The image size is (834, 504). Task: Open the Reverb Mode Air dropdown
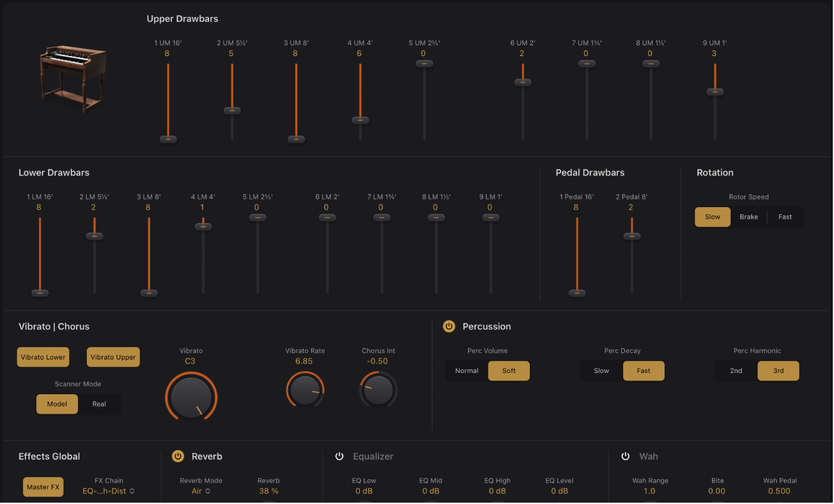coord(201,491)
